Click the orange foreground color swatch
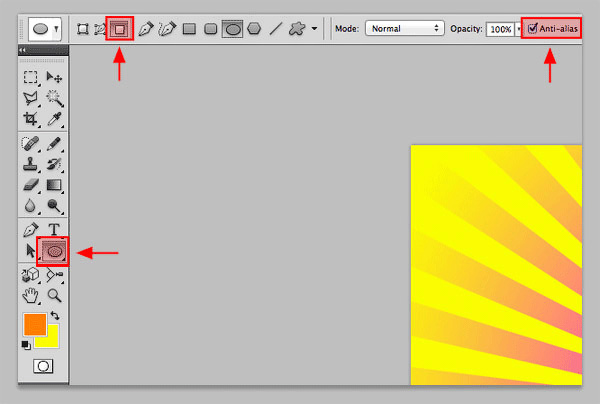The image size is (600, 404). point(34,324)
